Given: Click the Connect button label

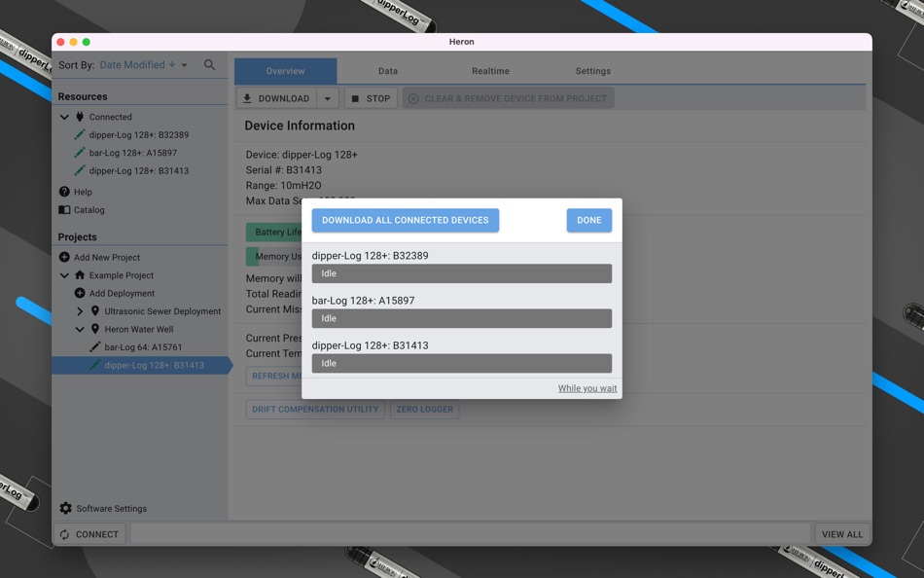Looking at the screenshot, I should [97, 534].
